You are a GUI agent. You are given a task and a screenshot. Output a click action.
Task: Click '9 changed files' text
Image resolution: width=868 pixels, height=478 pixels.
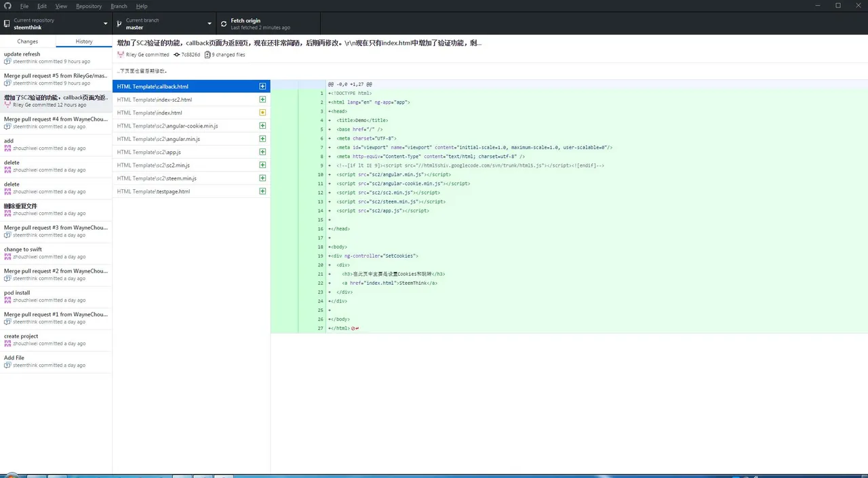(229, 54)
